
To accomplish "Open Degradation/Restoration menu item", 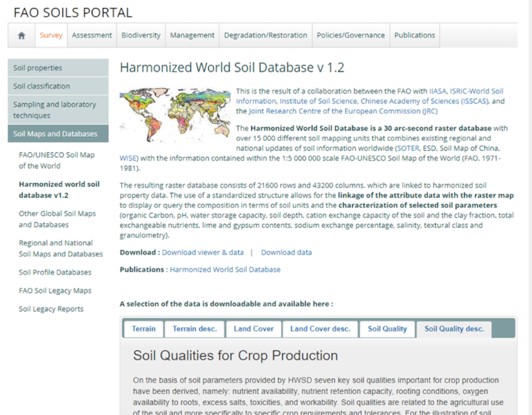I will click(265, 35).
